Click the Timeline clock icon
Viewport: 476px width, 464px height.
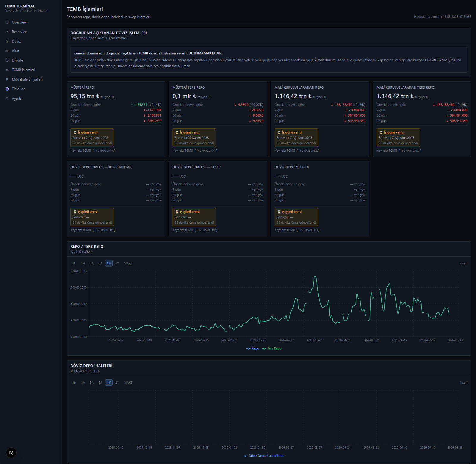[x=7, y=89]
